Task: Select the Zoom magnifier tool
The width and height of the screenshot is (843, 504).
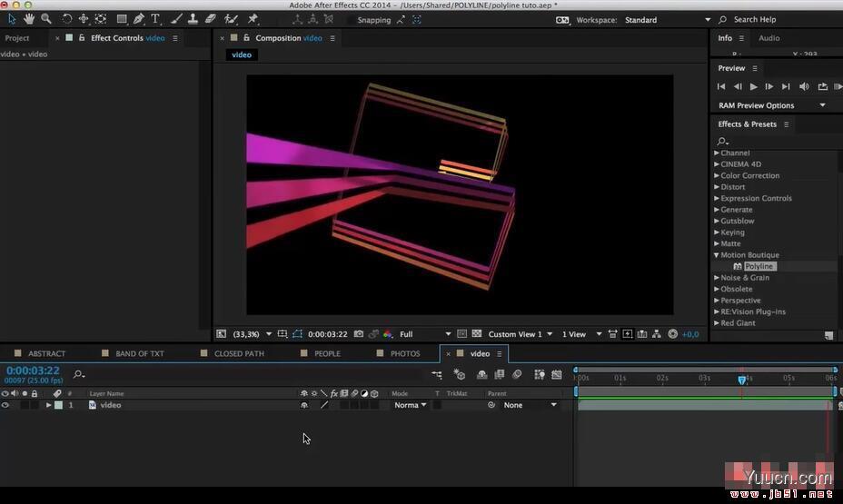Action: [46, 19]
